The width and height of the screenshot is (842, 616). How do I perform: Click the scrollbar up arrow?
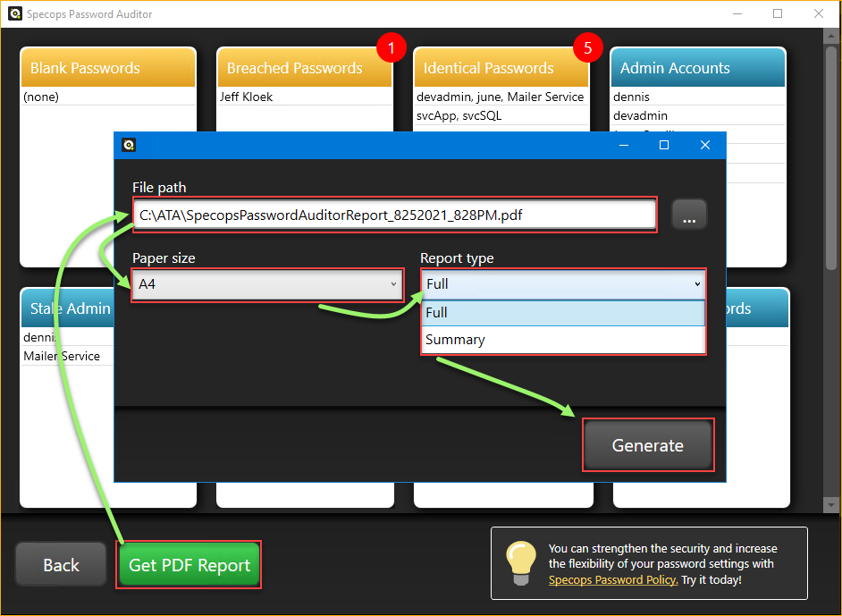click(x=830, y=36)
